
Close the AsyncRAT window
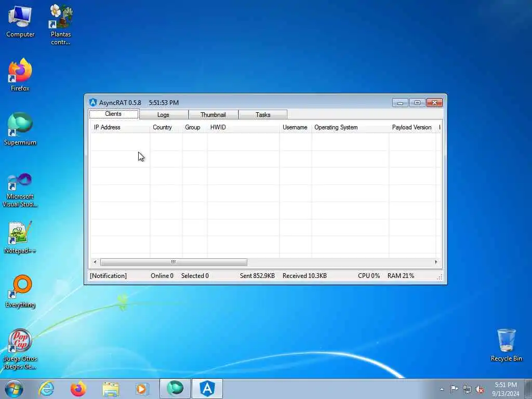(435, 102)
